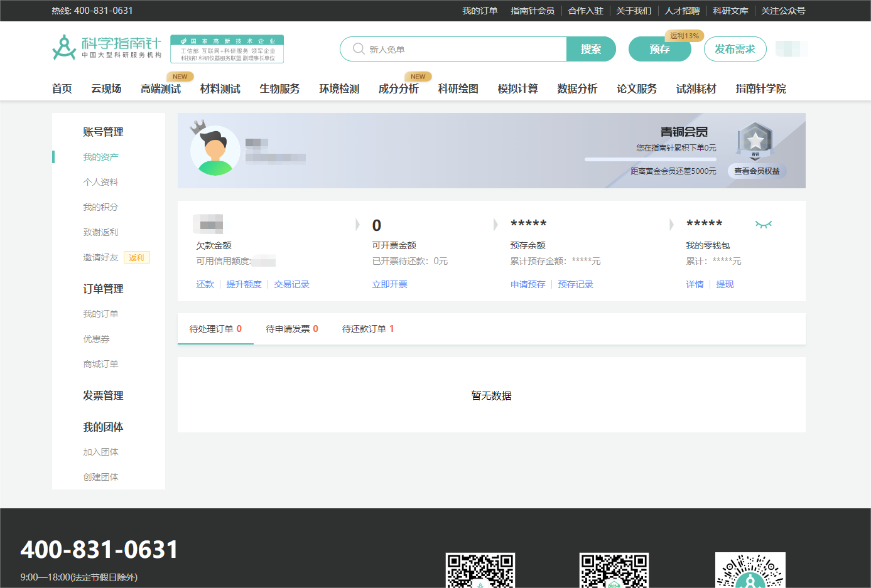Expand the arrow next to 可开票金额 section

coord(495,224)
